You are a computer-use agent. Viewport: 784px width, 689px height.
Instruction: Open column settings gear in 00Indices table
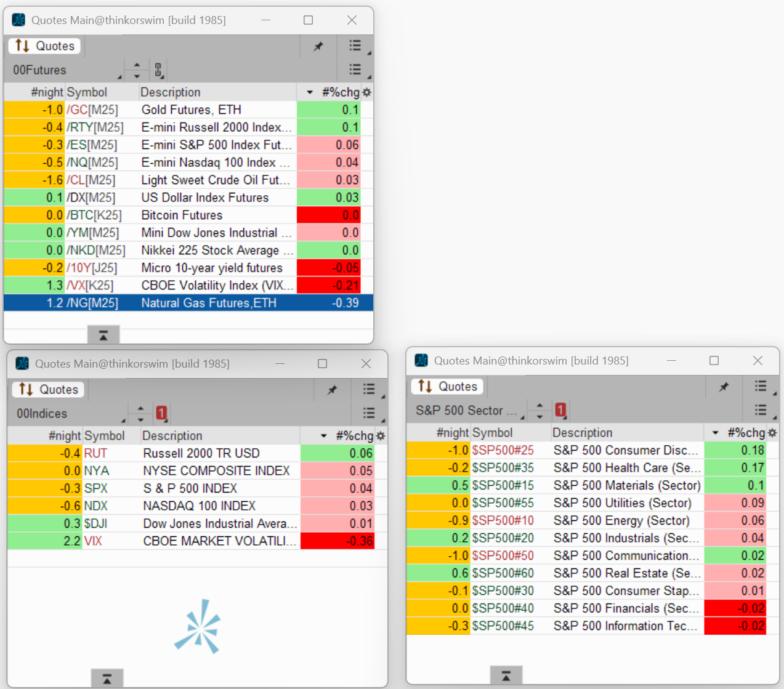pyautogui.click(x=381, y=436)
